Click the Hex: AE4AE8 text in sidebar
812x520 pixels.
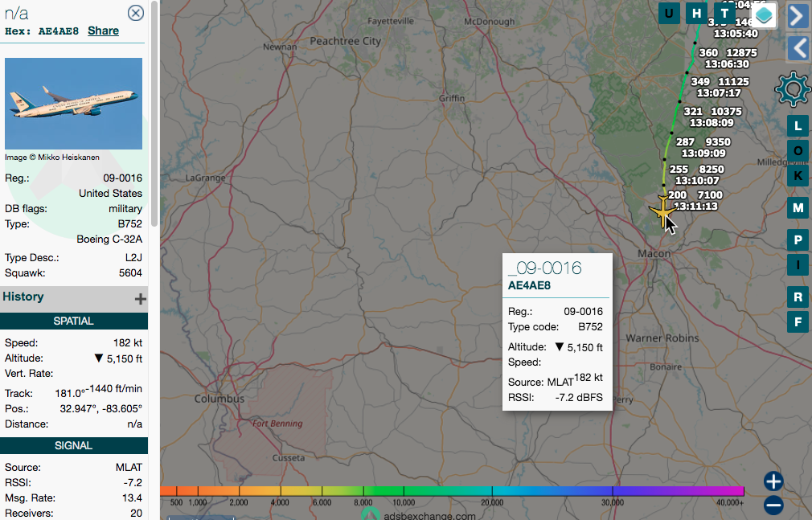[x=42, y=31]
